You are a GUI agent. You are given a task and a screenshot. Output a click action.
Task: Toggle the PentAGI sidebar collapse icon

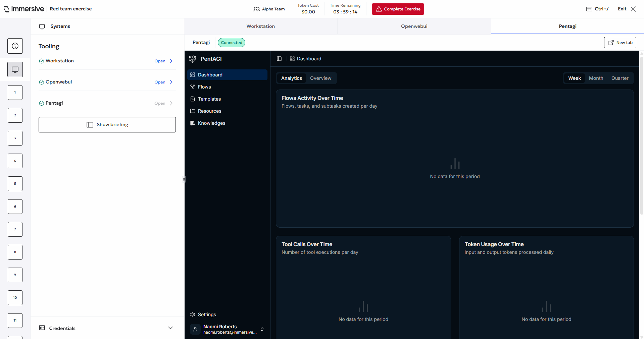tap(279, 59)
